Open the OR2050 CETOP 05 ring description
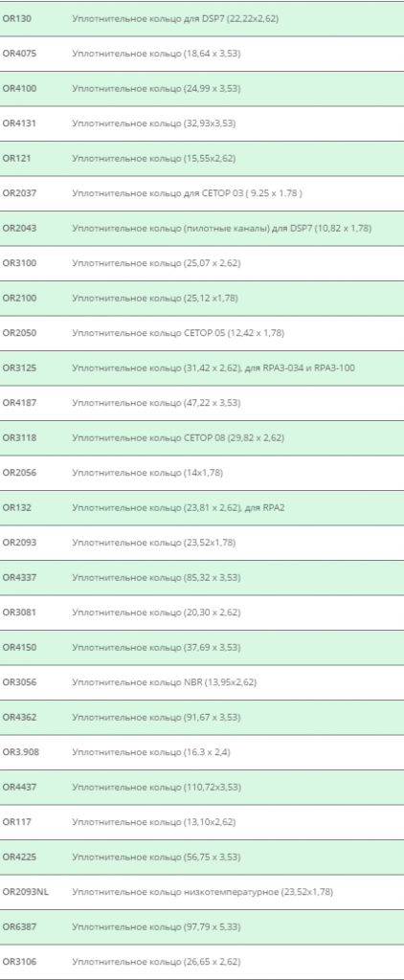404x980 pixels. 178,333
